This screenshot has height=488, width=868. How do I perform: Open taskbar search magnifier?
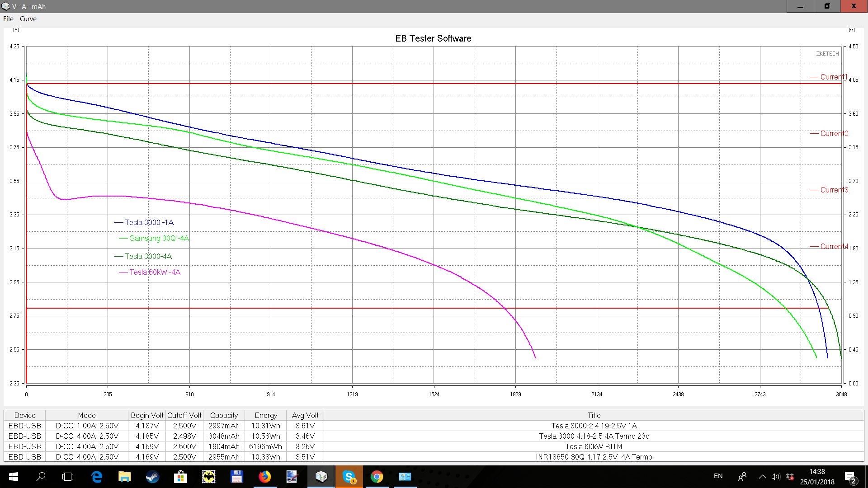(41, 477)
